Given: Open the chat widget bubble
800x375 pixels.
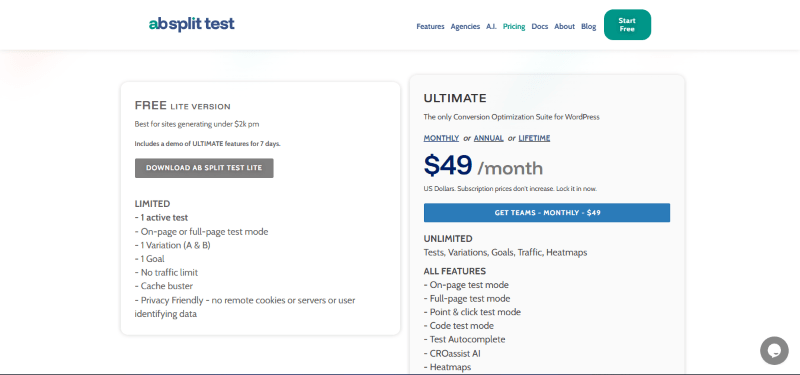Looking at the screenshot, I should point(774,351).
